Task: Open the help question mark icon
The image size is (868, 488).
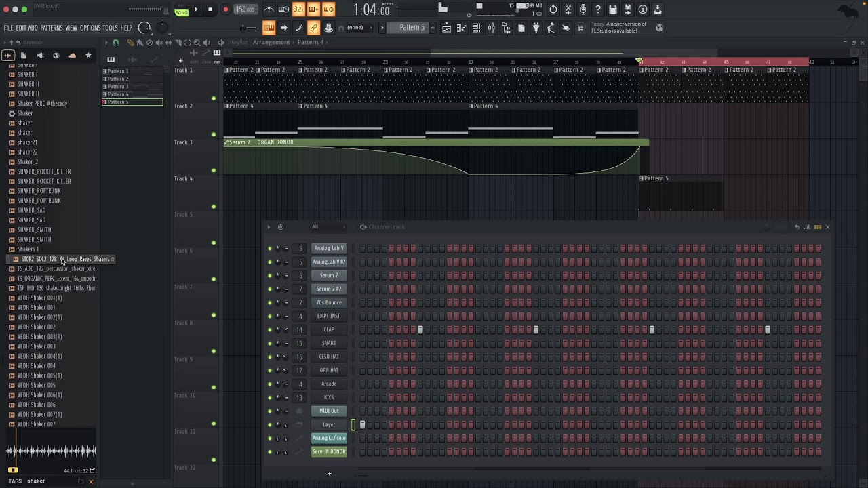Action: (597, 9)
